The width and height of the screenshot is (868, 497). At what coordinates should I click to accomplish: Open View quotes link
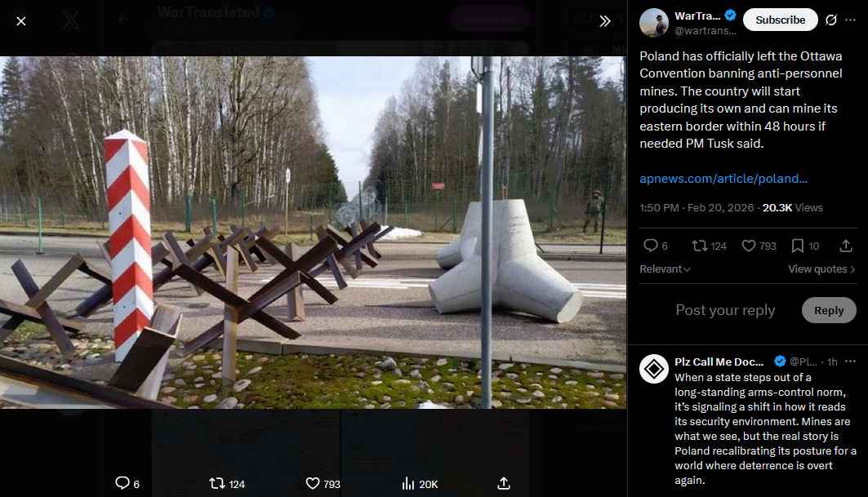click(x=821, y=269)
